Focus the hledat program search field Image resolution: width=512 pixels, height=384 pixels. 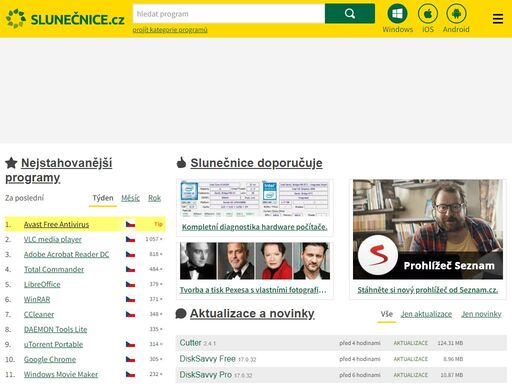click(x=229, y=14)
